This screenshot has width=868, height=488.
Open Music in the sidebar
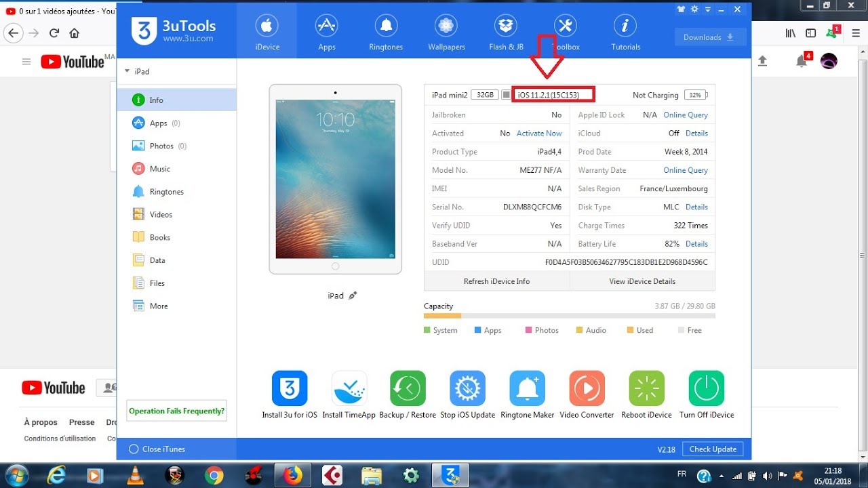(176, 169)
